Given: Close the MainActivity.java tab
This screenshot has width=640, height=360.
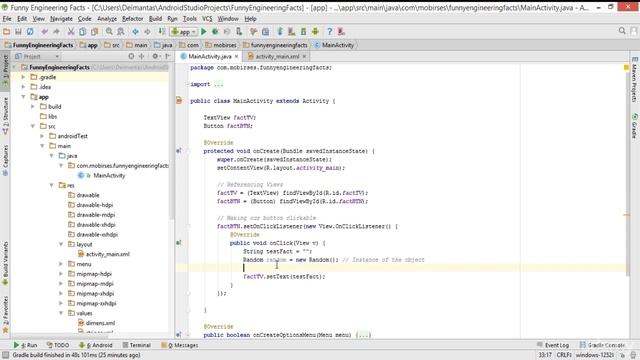Looking at the screenshot, I should (x=236, y=56).
